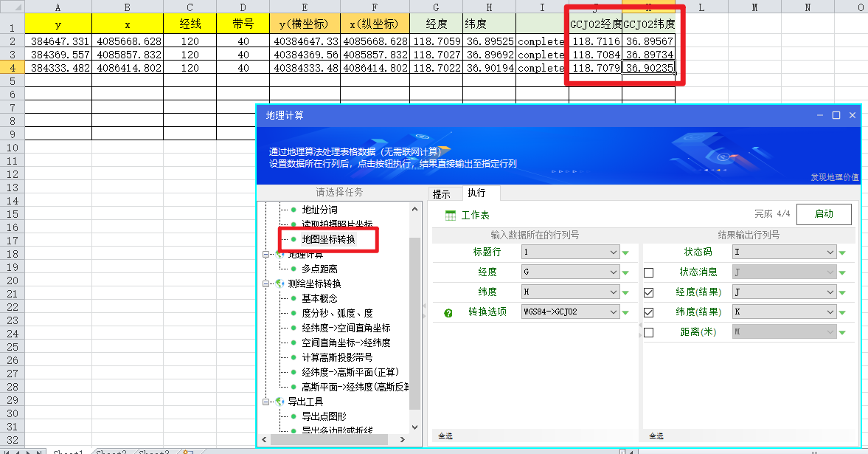Open the 经度 column dropdown showing G
This screenshot has width=868, height=454.
click(x=570, y=272)
